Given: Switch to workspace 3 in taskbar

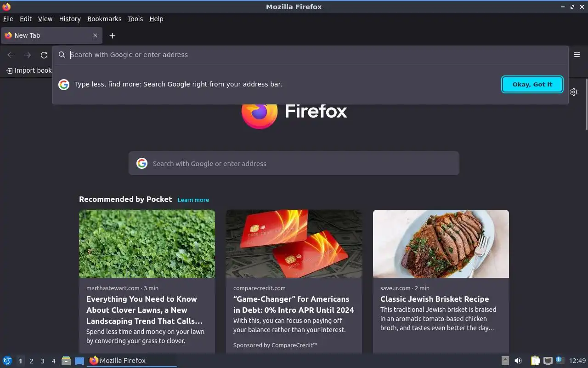Looking at the screenshot, I should [43, 361].
